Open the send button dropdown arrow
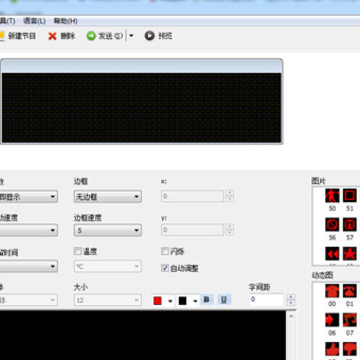Viewport: 360px width, 360px height. tap(131, 36)
